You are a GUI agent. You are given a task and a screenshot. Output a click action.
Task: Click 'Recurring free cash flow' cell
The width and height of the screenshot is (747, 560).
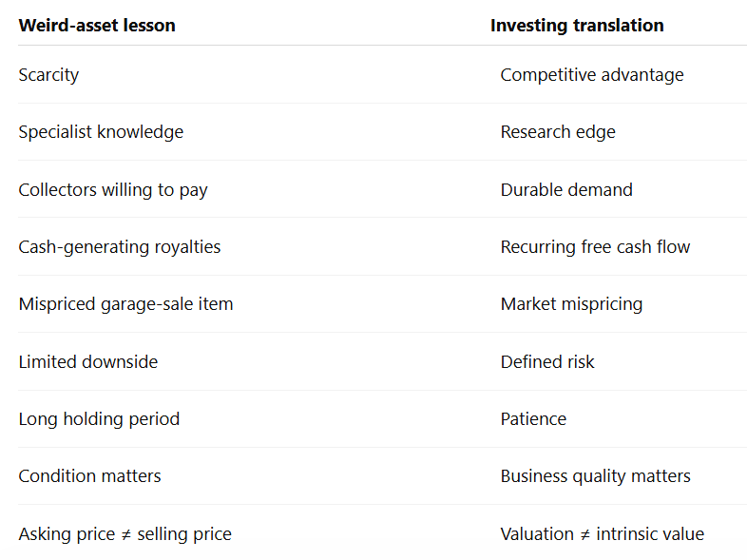pyautogui.click(x=595, y=247)
